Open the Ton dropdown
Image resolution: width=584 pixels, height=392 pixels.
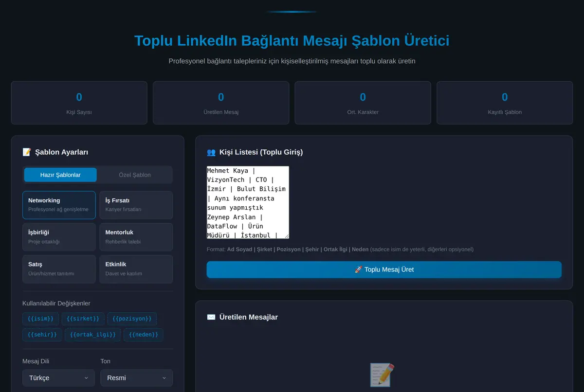(x=137, y=378)
